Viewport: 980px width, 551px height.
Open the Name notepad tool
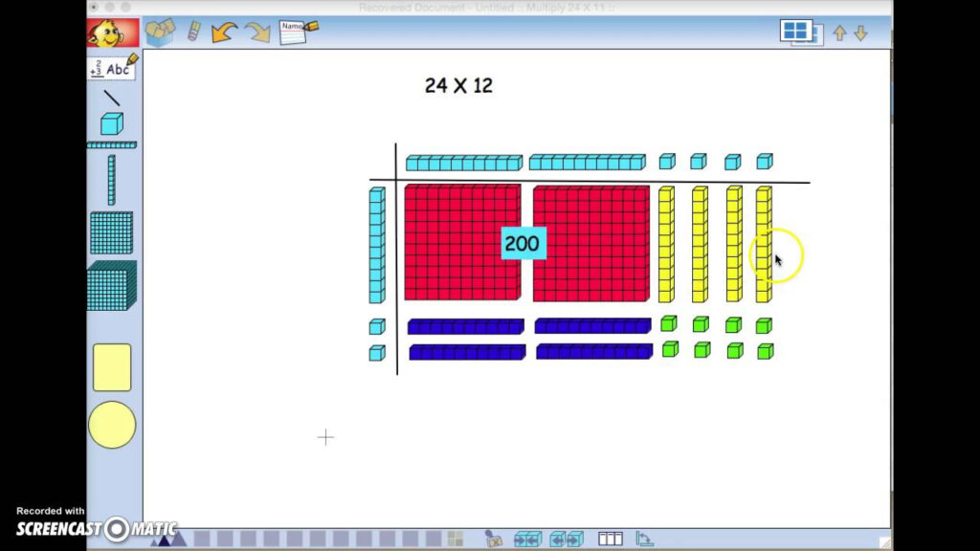(297, 33)
